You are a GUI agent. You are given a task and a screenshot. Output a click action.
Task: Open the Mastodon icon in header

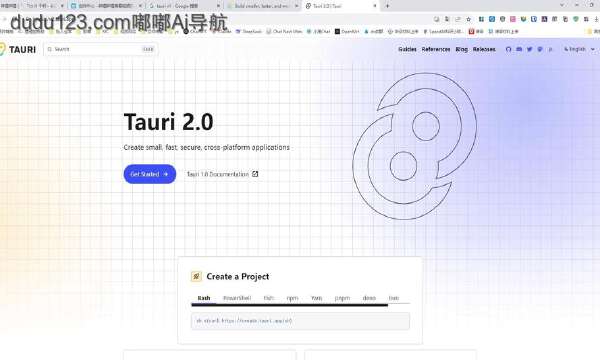click(x=540, y=49)
